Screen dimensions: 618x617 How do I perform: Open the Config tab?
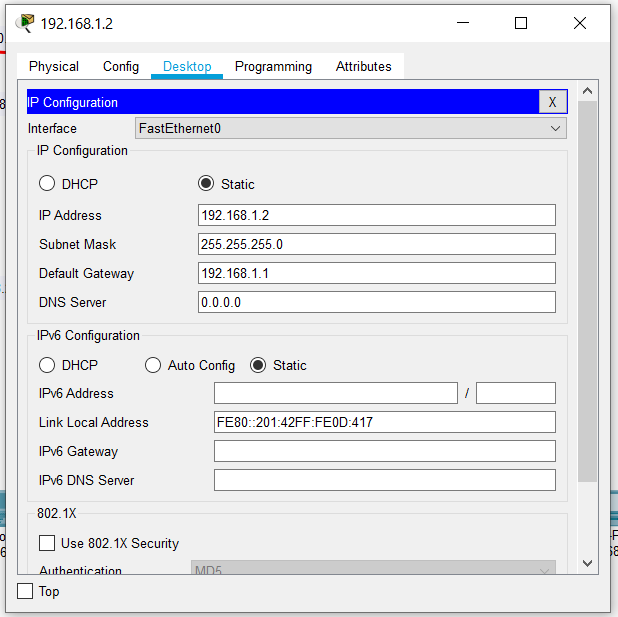pos(121,66)
